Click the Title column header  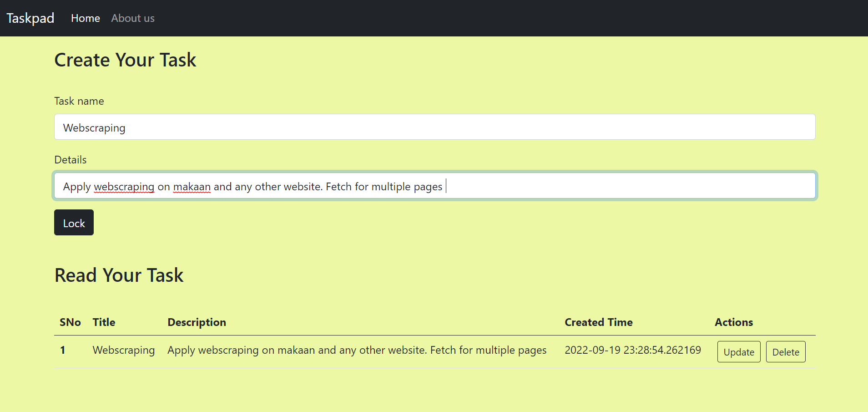pyautogui.click(x=104, y=322)
